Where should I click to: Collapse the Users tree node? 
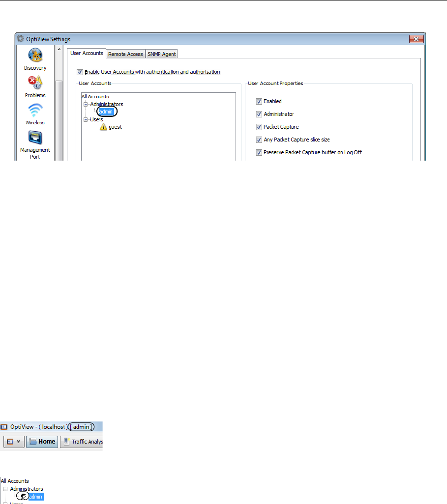pyautogui.click(x=86, y=119)
